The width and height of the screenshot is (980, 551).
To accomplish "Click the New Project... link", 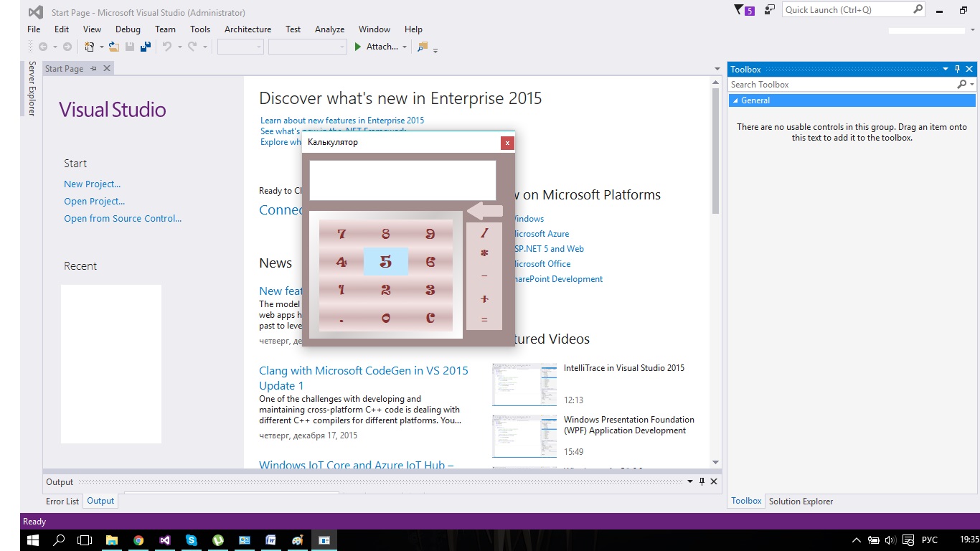I will (x=92, y=184).
